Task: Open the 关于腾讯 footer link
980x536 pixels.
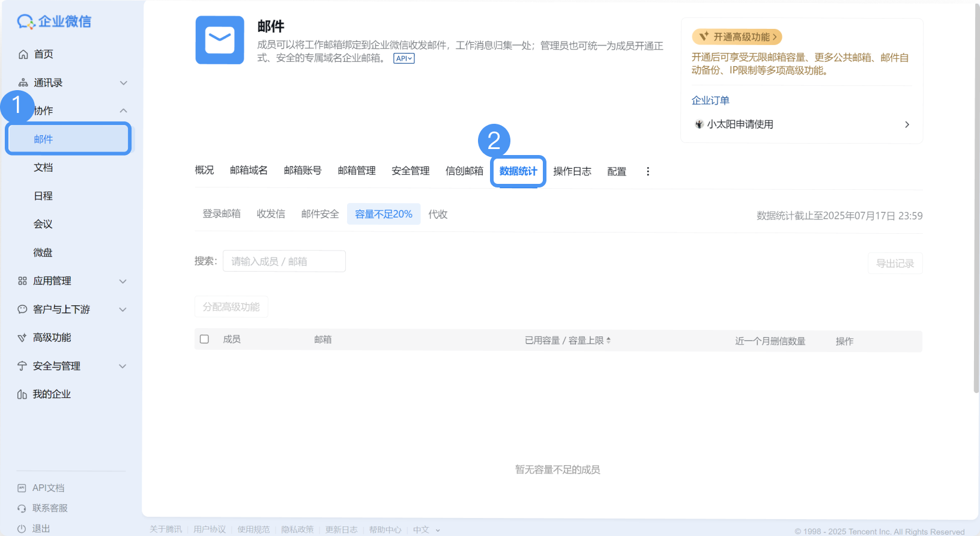Action: (166, 529)
